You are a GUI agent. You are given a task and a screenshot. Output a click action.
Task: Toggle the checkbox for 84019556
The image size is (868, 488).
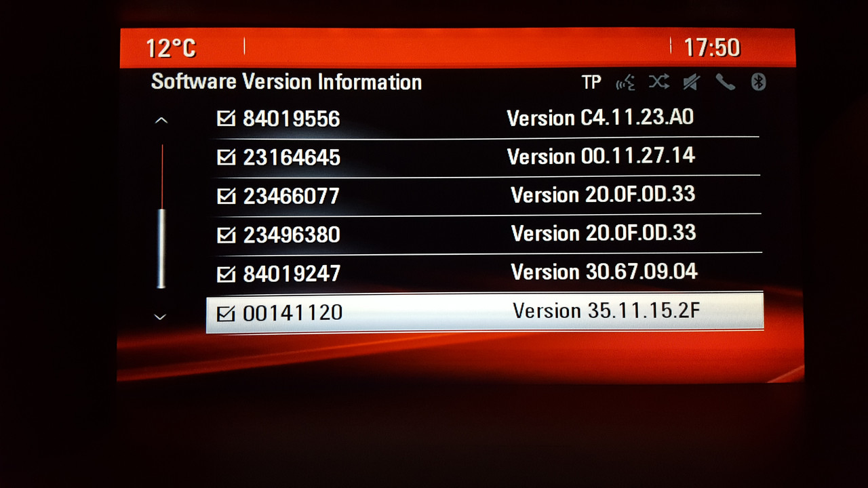226,119
